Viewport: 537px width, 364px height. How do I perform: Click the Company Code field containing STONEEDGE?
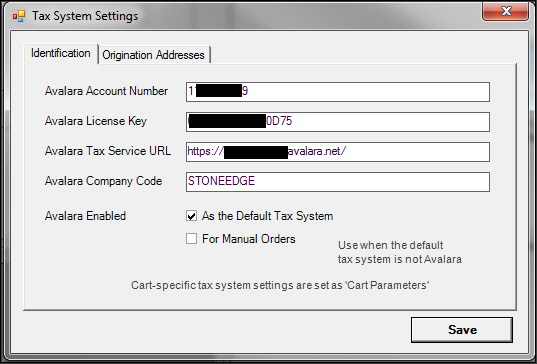point(338,181)
